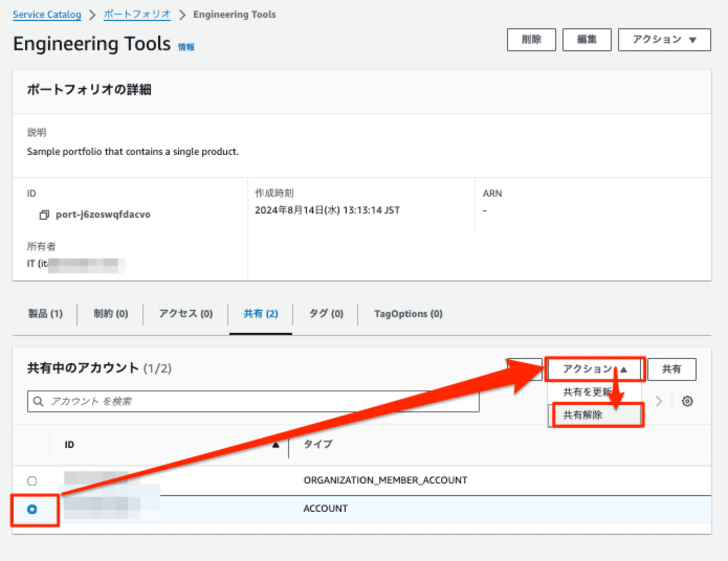Switch to the 共有 (2) tab
728x561 pixels.
point(261,314)
